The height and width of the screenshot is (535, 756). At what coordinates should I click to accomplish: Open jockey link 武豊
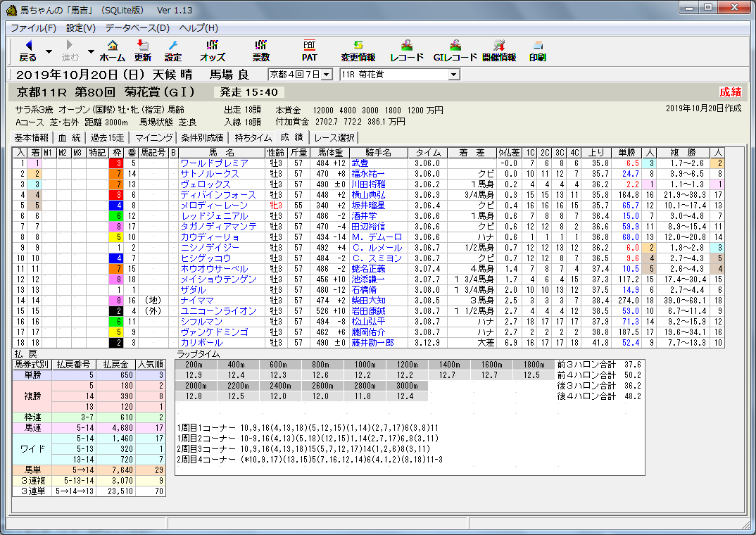[360, 163]
